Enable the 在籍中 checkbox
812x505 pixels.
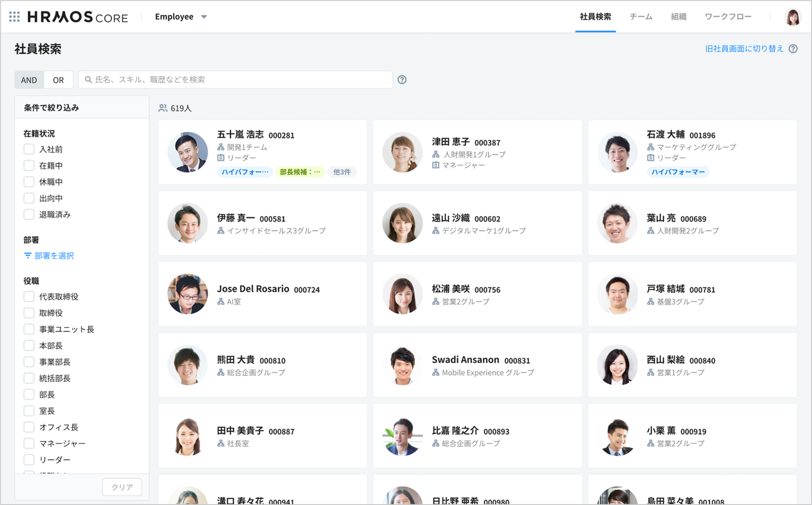[29, 166]
